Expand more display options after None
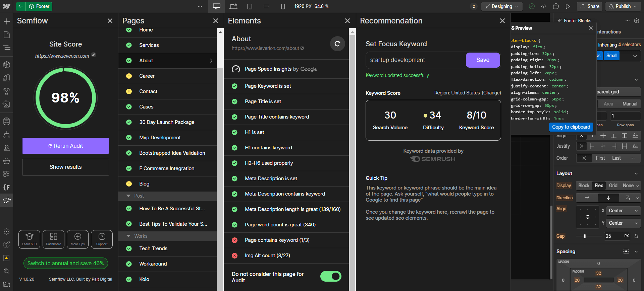The image size is (644, 291). (x=638, y=186)
